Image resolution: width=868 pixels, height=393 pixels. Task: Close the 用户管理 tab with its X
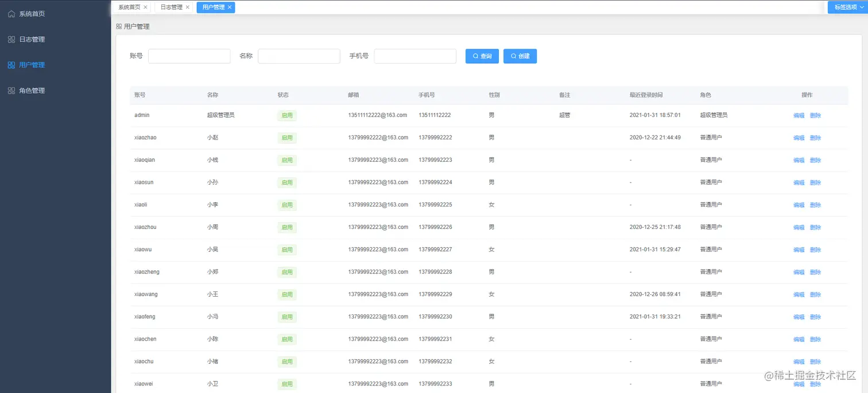click(230, 7)
